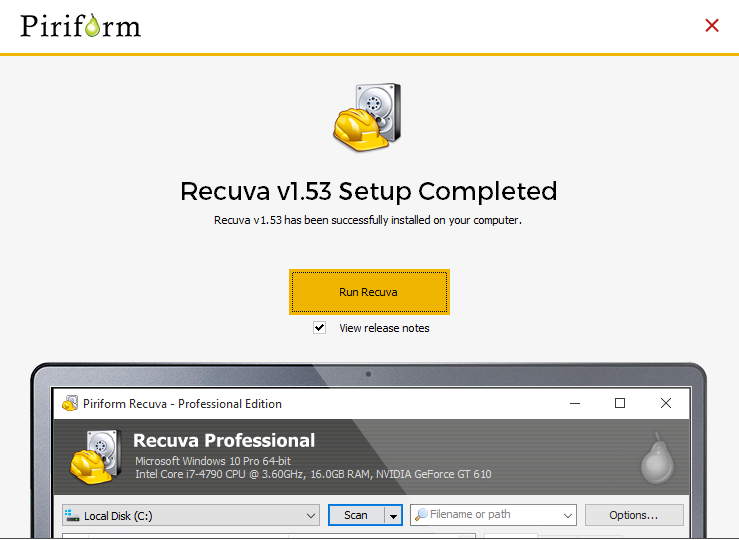Click the Recuva Professional title text

click(x=224, y=441)
